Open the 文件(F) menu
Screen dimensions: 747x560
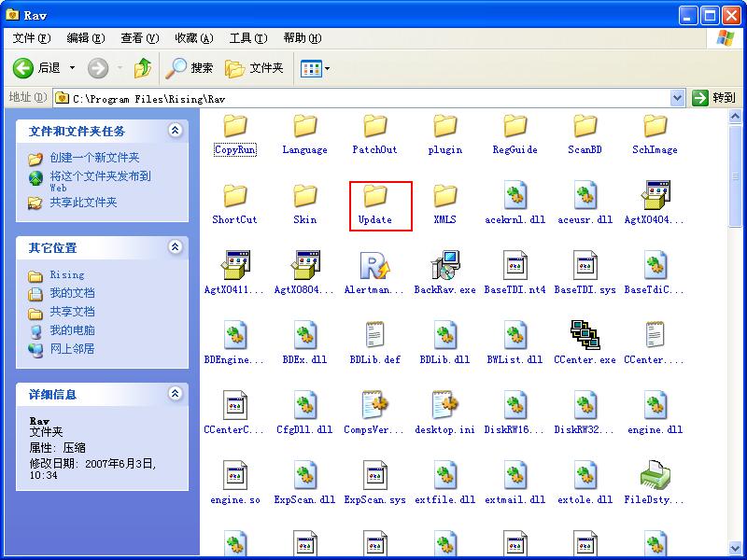[32, 38]
